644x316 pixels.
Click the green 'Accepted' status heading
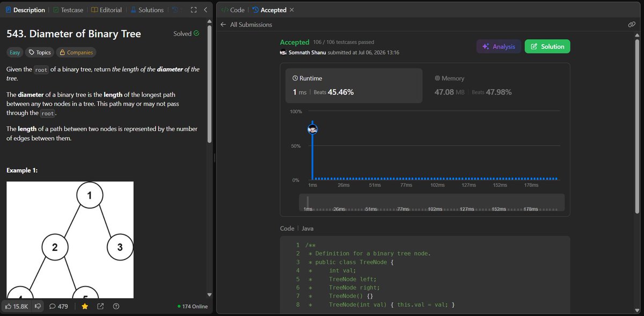click(295, 42)
